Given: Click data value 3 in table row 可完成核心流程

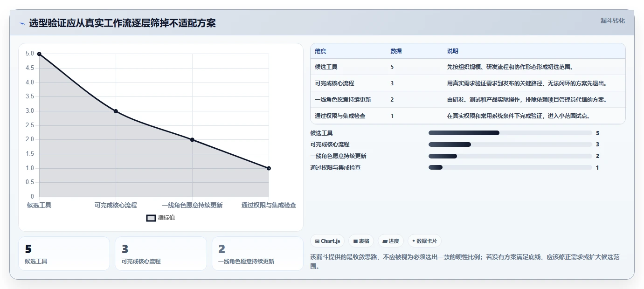Looking at the screenshot, I should click(x=392, y=83).
